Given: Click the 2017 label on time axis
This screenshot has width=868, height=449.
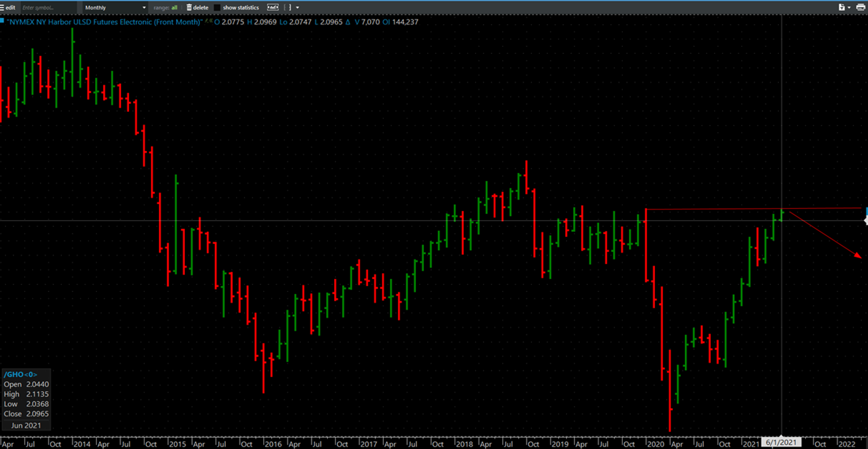Looking at the screenshot, I should coord(369,444).
